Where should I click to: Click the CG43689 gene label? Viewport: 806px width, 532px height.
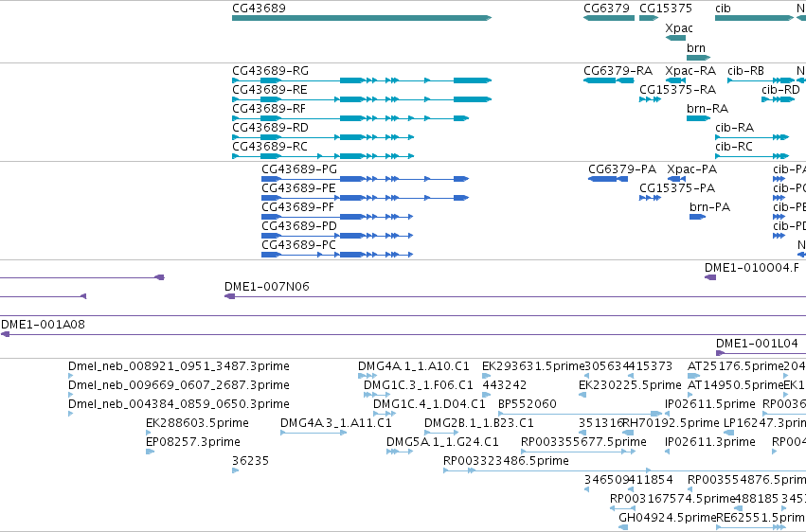click(259, 9)
